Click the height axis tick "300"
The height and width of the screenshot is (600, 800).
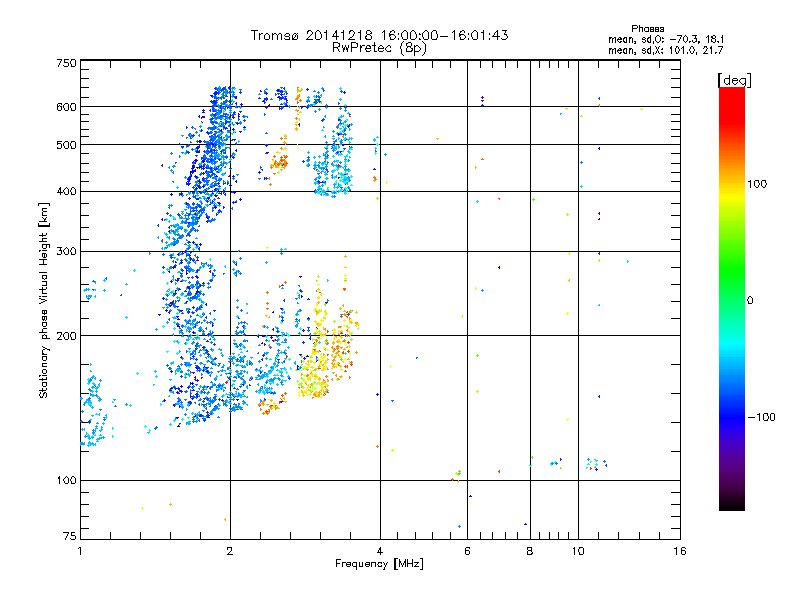(x=66, y=252)
